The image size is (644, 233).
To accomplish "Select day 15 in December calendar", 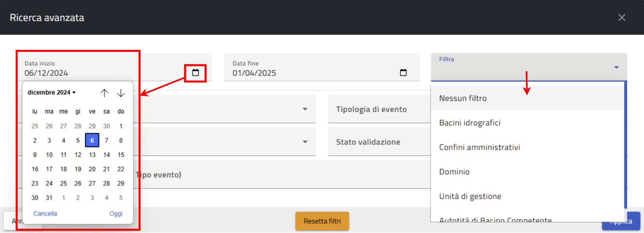I will (x=121, y=155).
